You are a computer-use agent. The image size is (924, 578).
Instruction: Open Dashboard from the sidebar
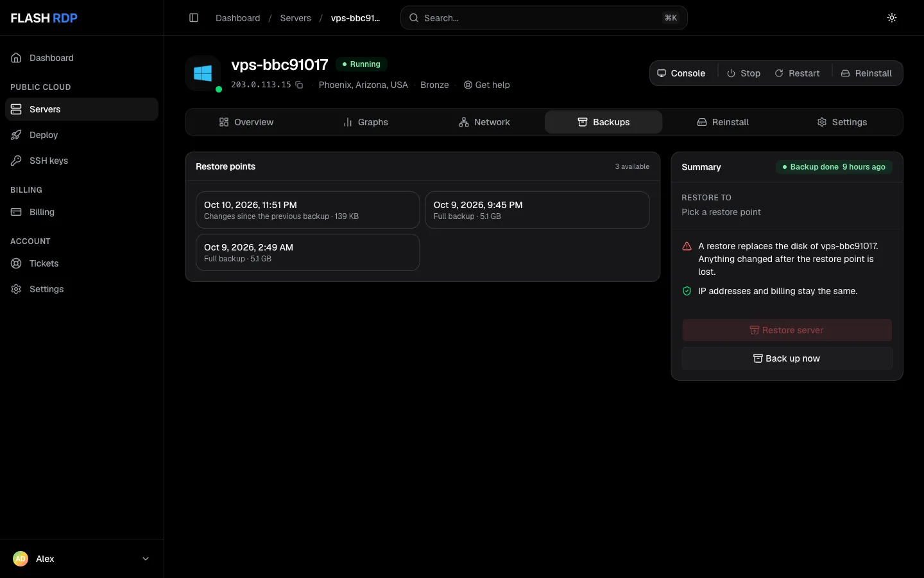(81, 58)
